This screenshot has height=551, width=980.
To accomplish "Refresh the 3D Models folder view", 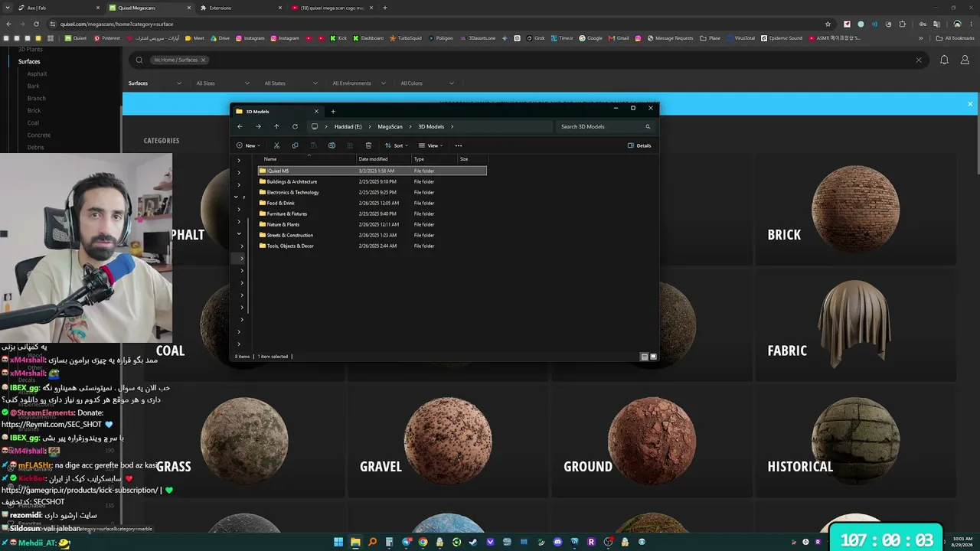I will coord(295,126).
